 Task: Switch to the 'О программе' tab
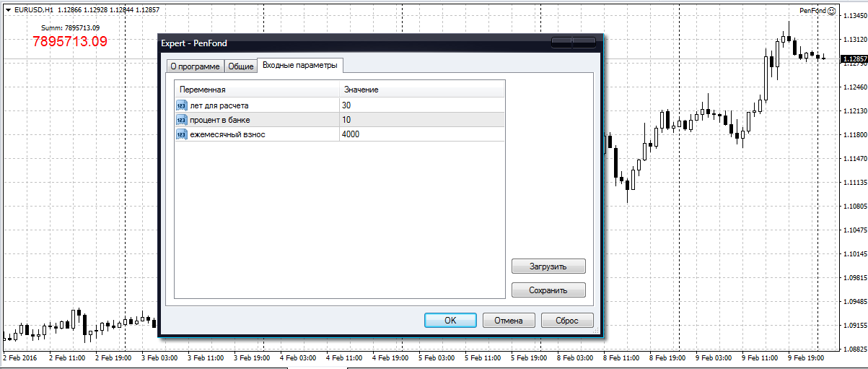(x=194, y=66)
